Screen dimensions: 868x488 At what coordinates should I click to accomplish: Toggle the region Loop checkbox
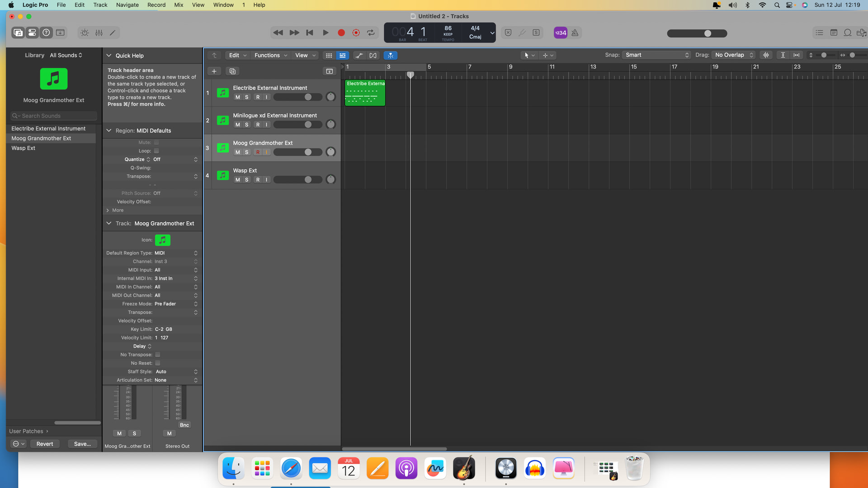156,151
